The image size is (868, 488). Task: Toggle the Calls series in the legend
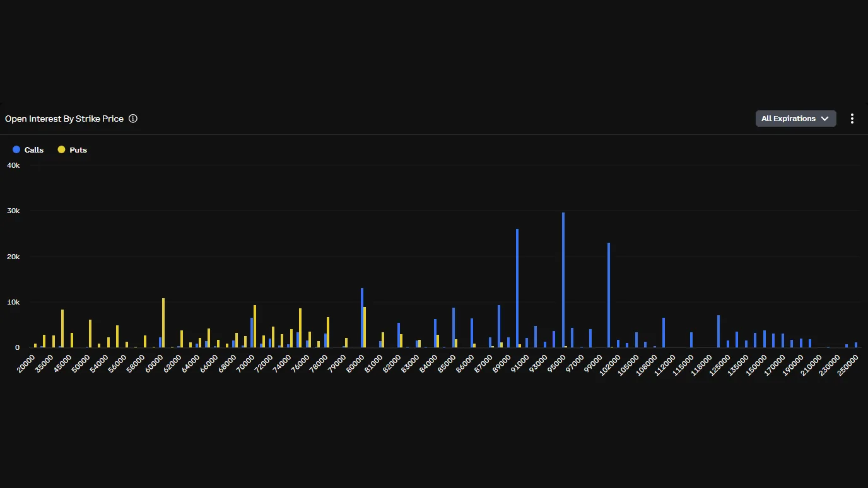click(x=28, y=150)
